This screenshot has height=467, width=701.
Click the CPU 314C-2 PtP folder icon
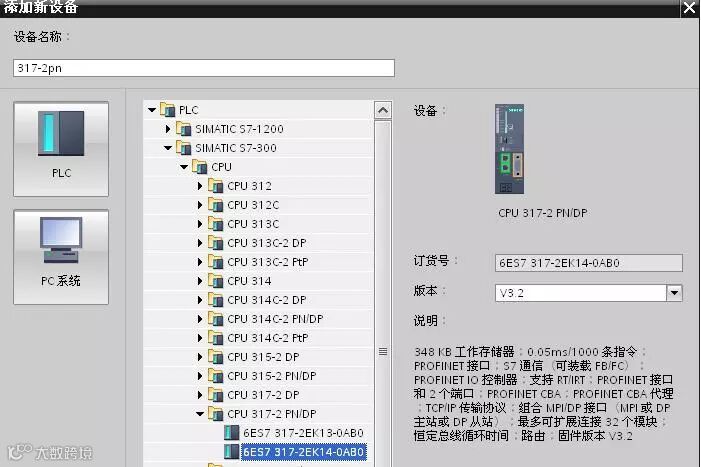216,337
